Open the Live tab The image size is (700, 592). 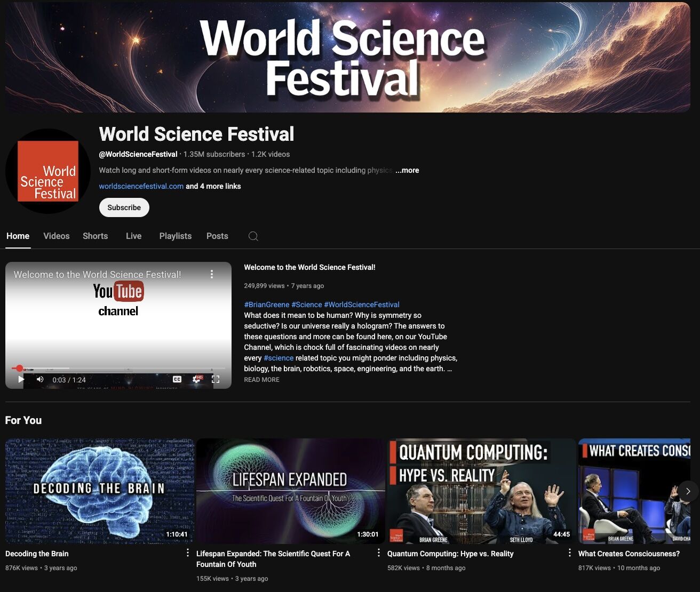[133, 236]
